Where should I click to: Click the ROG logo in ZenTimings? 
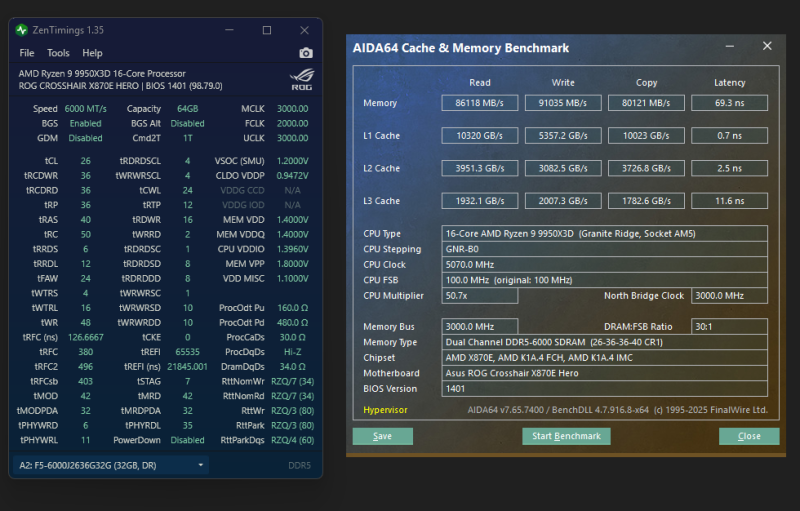pyautogui.click(x=302, y=80)
